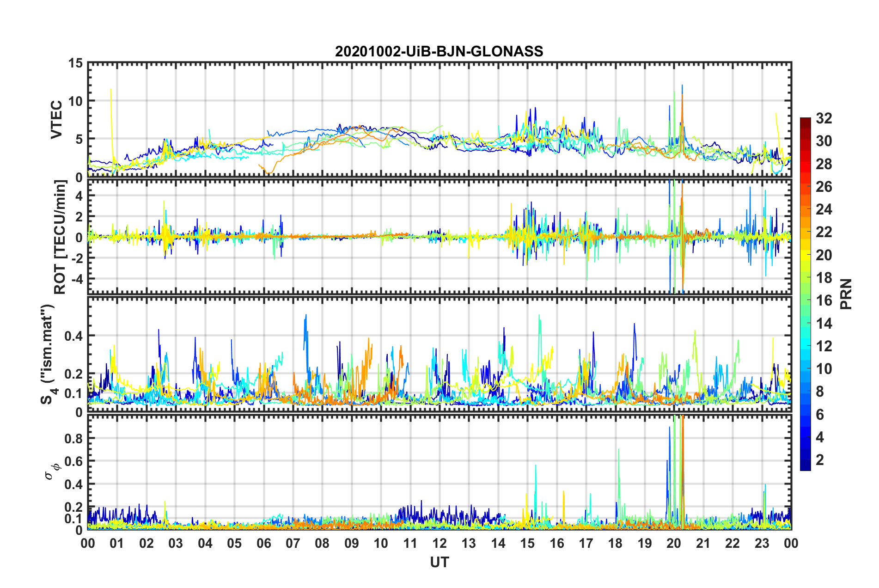This screenshot has height=588, width=879.
Task: Click x-axis tick label 23
Action: [762, 543]
